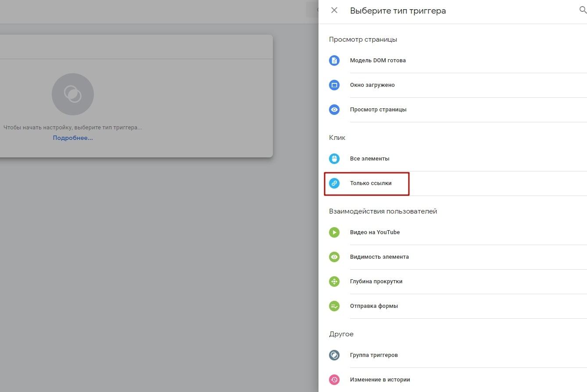Select the 'Отправка формы' form icon
The height and width of the screenshot is (392, 587).
pos(334,306)
